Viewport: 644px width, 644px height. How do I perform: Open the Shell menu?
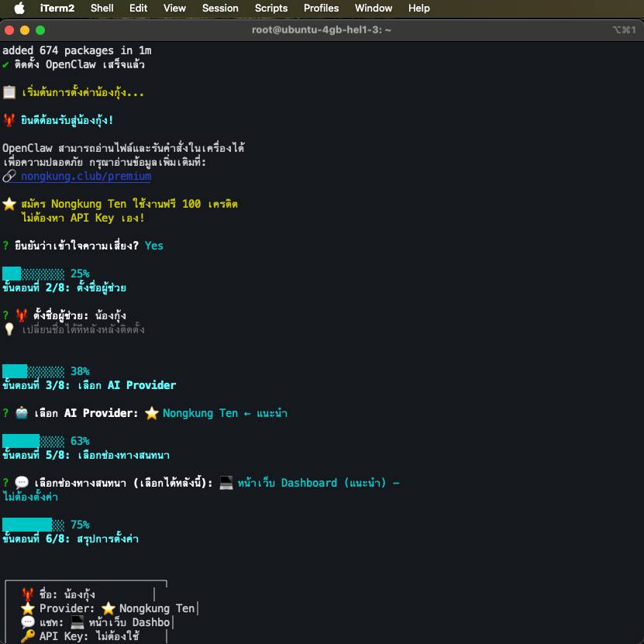pos(102,8)
